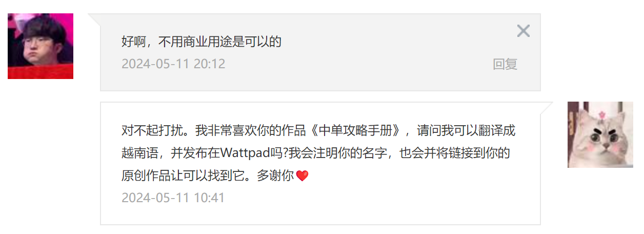Click 回复 to reply to the comment
644x234 pixels.
pos(505,64)
